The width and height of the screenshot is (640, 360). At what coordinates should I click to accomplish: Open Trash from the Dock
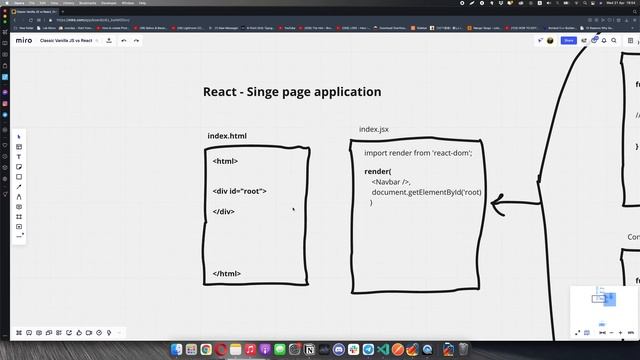[463, 349]
